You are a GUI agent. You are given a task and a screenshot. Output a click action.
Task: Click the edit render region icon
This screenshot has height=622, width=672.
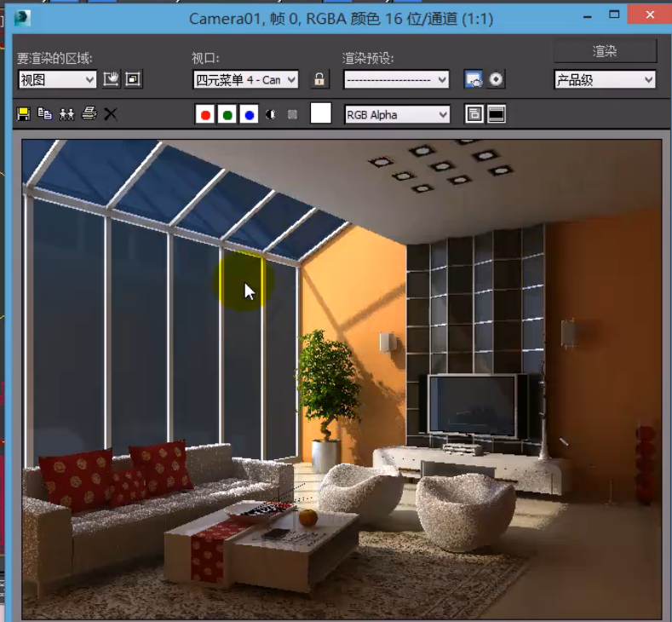click(112, 79)
